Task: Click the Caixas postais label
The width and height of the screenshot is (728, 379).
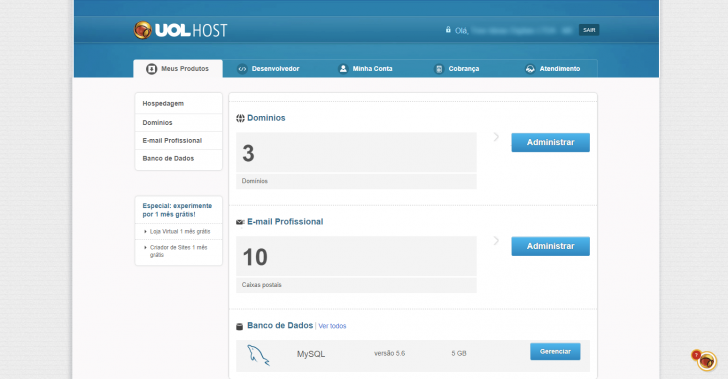Action: point(261,285)
